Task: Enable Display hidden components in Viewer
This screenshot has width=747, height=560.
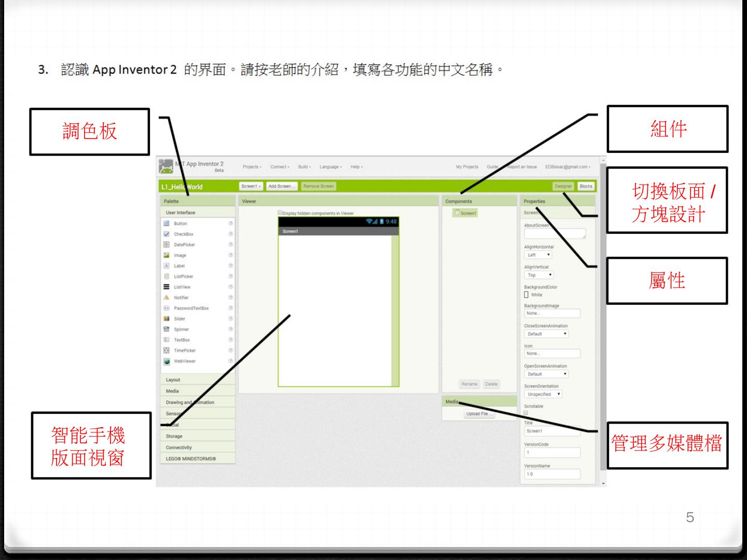Action: point(280,213)
